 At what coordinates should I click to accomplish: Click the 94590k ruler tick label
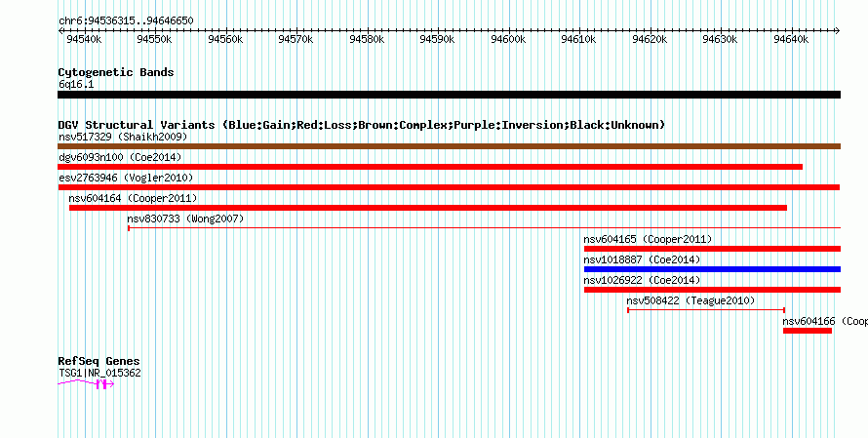[x=438, y=39]
